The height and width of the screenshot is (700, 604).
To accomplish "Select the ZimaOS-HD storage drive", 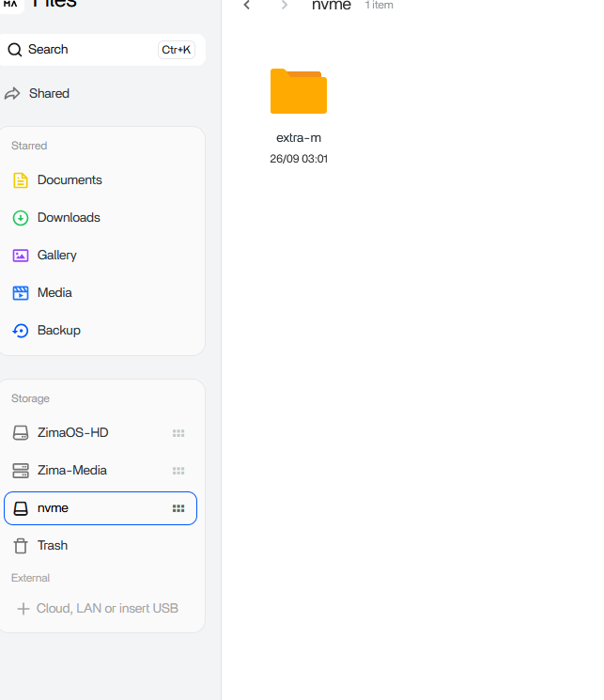I will coord(72,433).
